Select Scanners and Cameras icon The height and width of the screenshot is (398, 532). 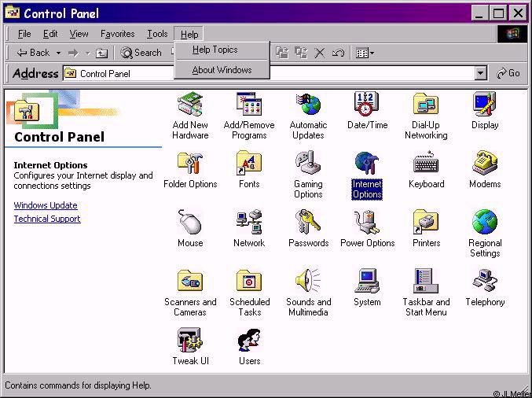190,281
